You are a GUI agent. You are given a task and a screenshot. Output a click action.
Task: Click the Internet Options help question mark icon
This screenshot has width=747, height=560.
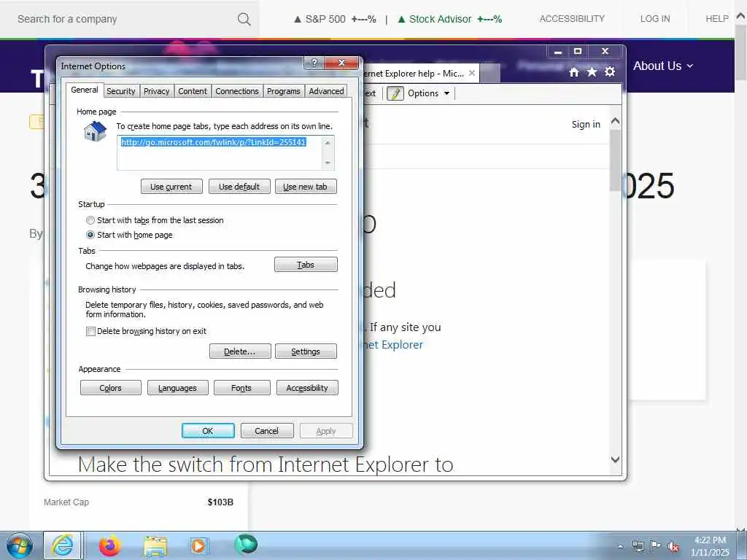coord(314,63)
